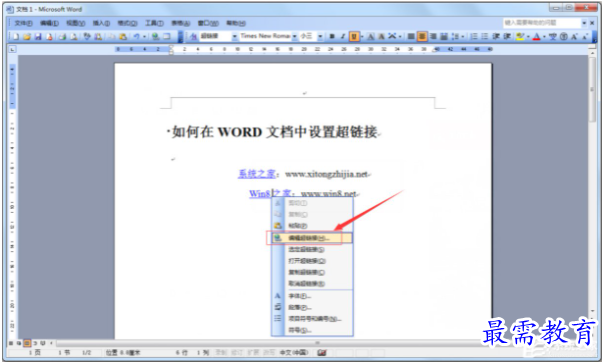Choose Edit Hyperlink in context menu
This screenshot has height=364, width=604.
312,238
